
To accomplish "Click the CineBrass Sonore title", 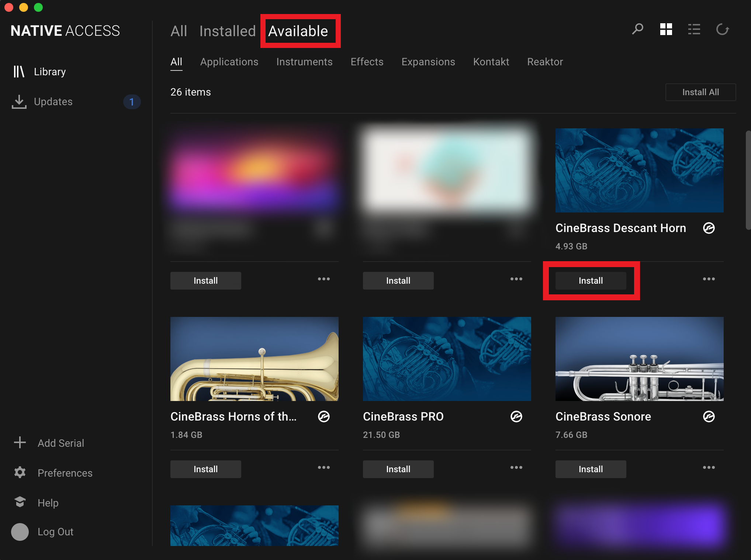I will coord(603,416).
